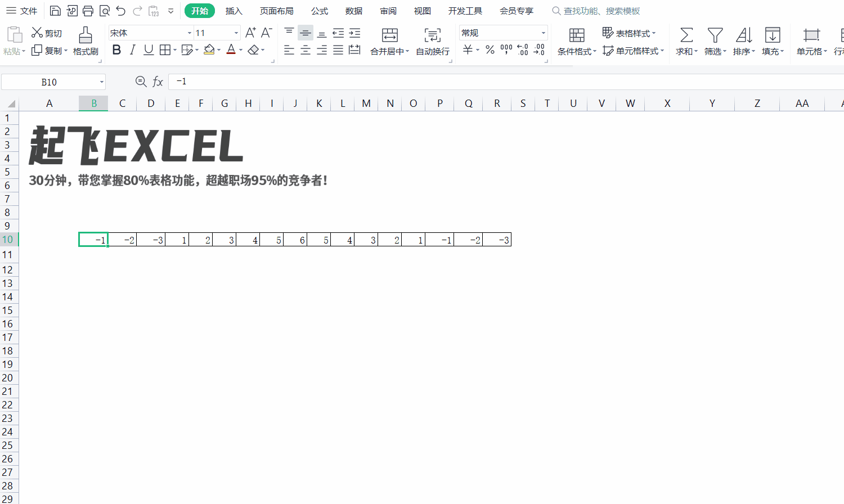Screen dimensions: 844x504
Task: Increase decimal places icon
Action: (523, 50)
